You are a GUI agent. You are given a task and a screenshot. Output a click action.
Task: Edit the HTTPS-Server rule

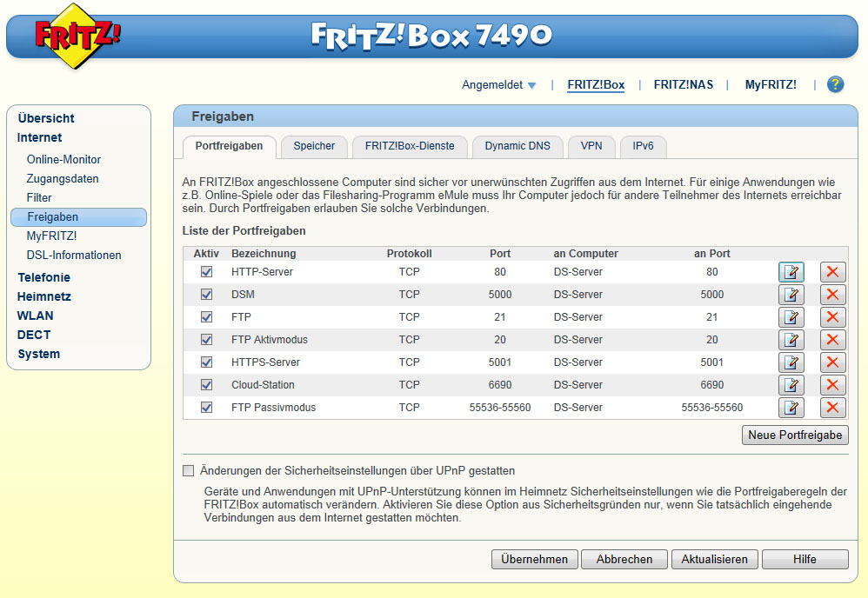coord(791,362)
